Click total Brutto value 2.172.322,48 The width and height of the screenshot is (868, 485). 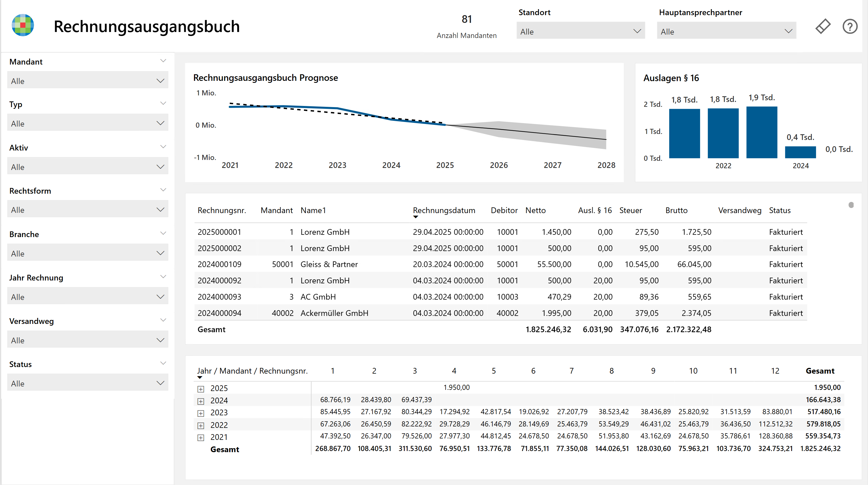[689, 330]
